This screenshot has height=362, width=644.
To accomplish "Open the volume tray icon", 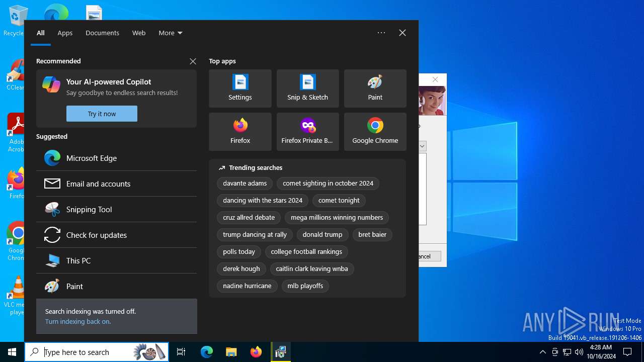I will pyautogui.click(x=579, y=352).
